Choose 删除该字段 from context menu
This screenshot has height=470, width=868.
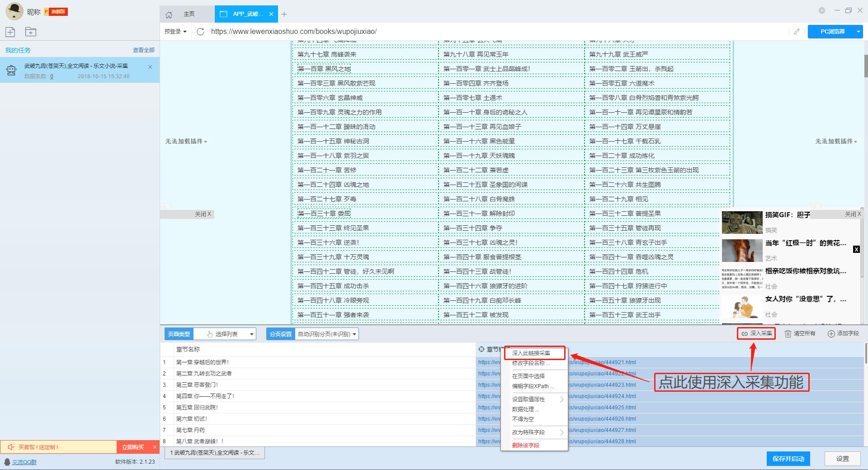(x=526, y=445)
